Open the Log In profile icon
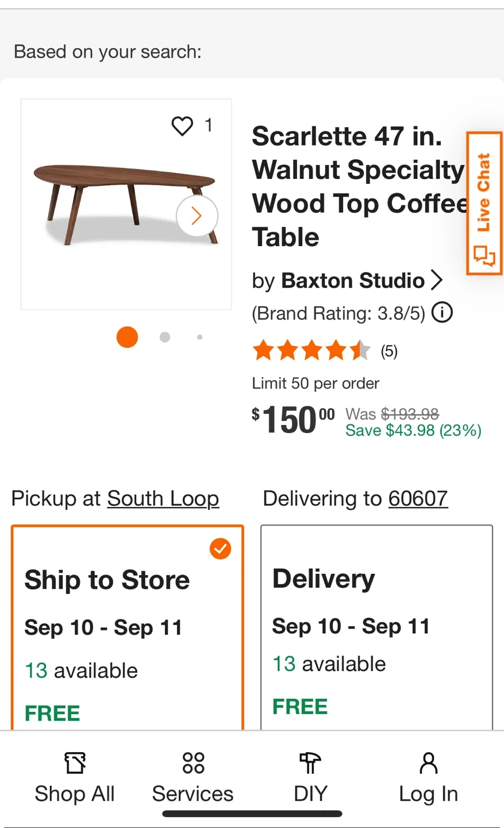Viewport: 504px width, 828px height. pyautogui.click(x=429, y=764)
